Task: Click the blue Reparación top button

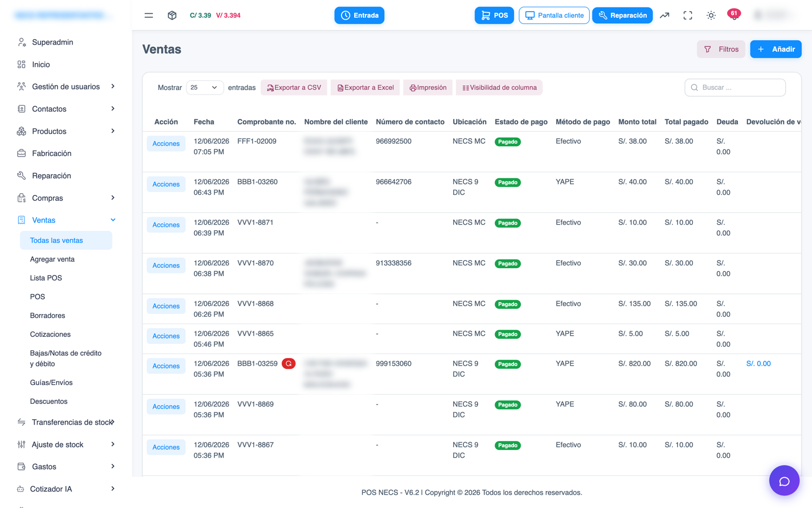Action: tap(622, 15)
